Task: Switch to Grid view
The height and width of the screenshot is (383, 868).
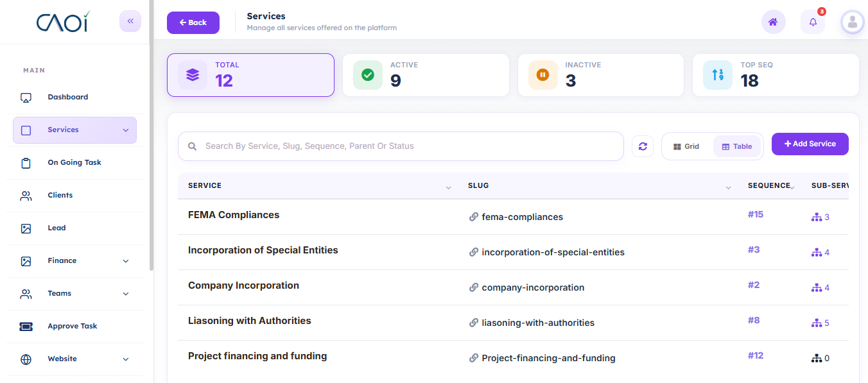Action: point(686,146)
